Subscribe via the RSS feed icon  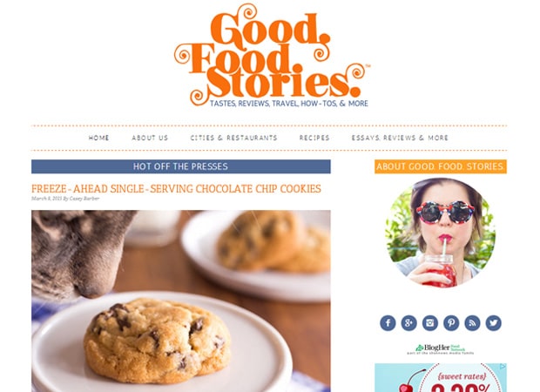[472, 323]
